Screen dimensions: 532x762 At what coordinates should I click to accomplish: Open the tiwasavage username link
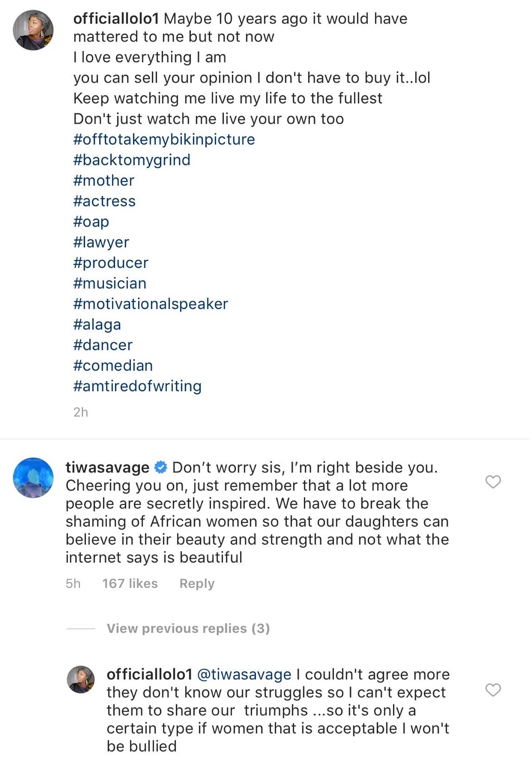(107, 467)
